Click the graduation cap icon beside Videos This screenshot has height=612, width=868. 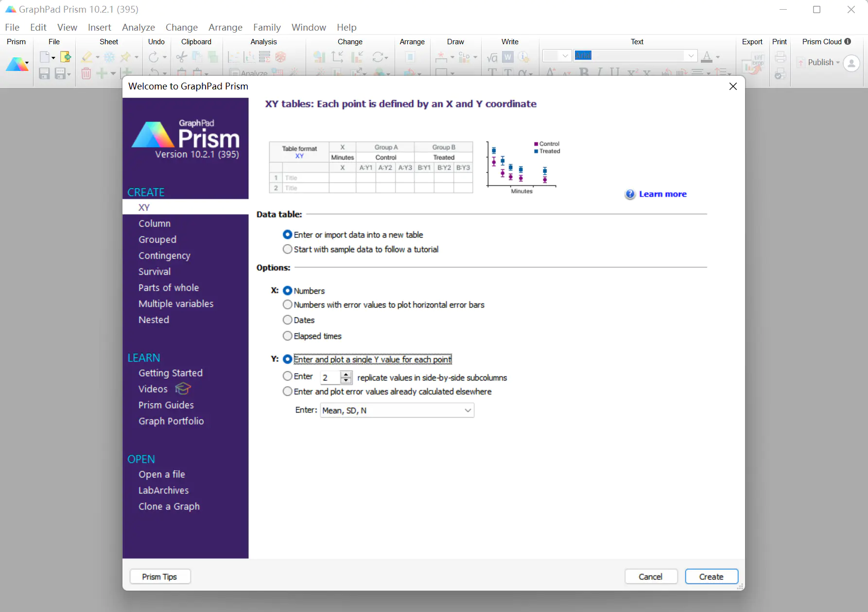point(183,388)
